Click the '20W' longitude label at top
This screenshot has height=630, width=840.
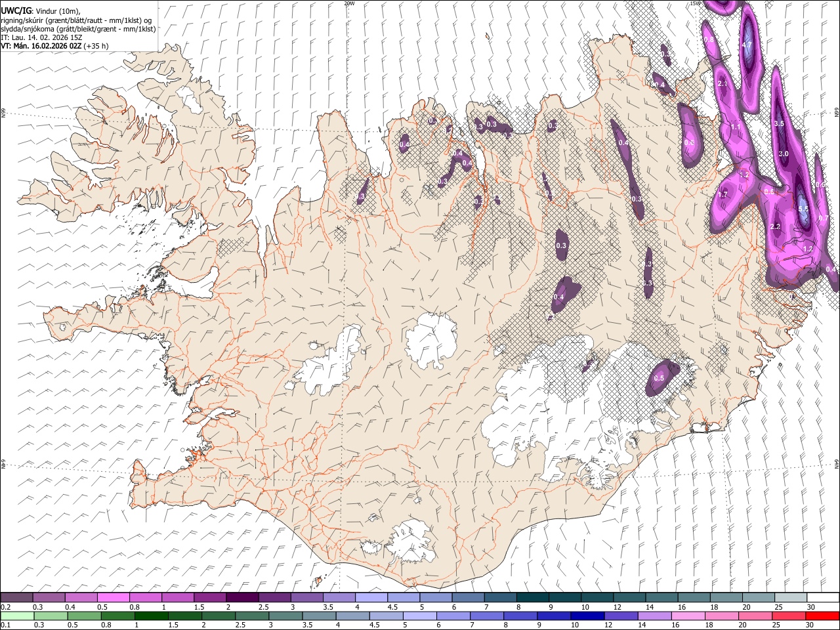tap(349, 3)
